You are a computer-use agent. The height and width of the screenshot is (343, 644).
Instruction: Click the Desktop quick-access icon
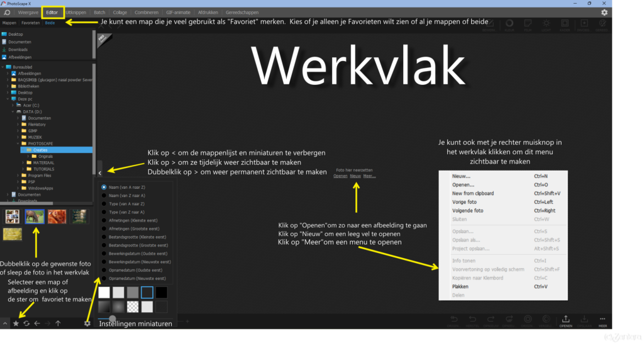click(x=4, y=34)
